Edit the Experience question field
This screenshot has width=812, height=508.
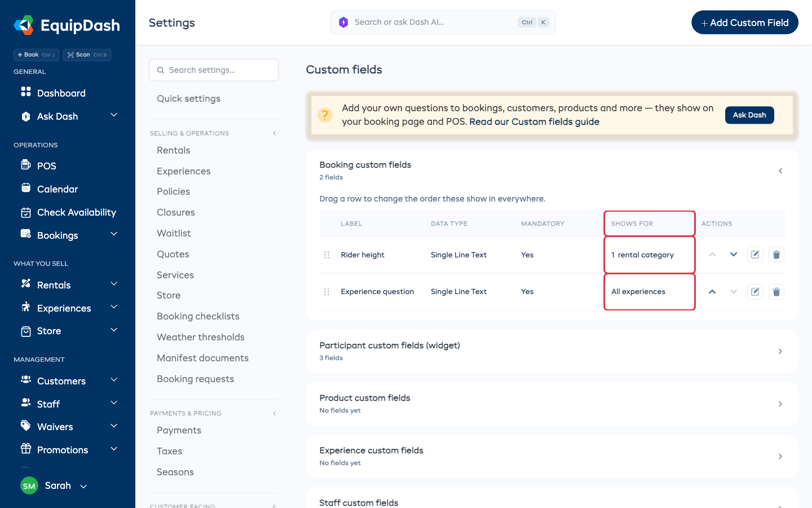pos(755,292)
